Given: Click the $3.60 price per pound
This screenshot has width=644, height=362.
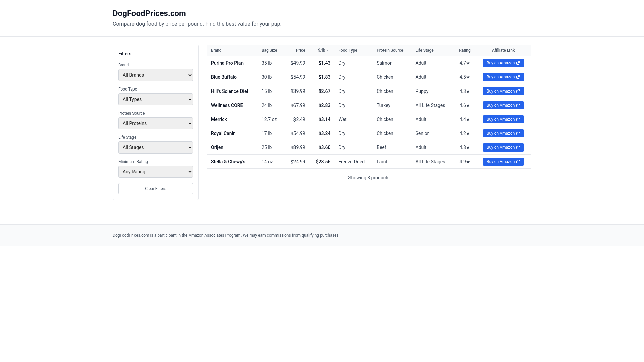Looking at the screenshot, I should (324, 147).
